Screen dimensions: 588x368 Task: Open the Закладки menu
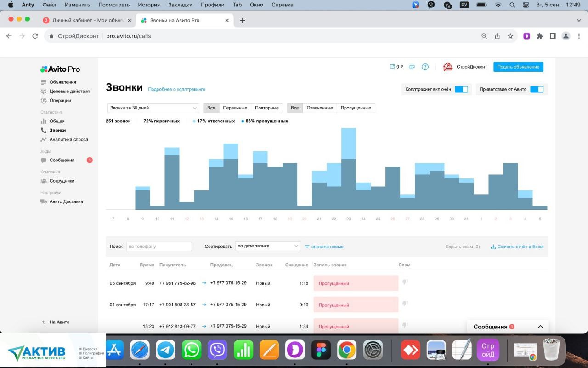(180, 5)
